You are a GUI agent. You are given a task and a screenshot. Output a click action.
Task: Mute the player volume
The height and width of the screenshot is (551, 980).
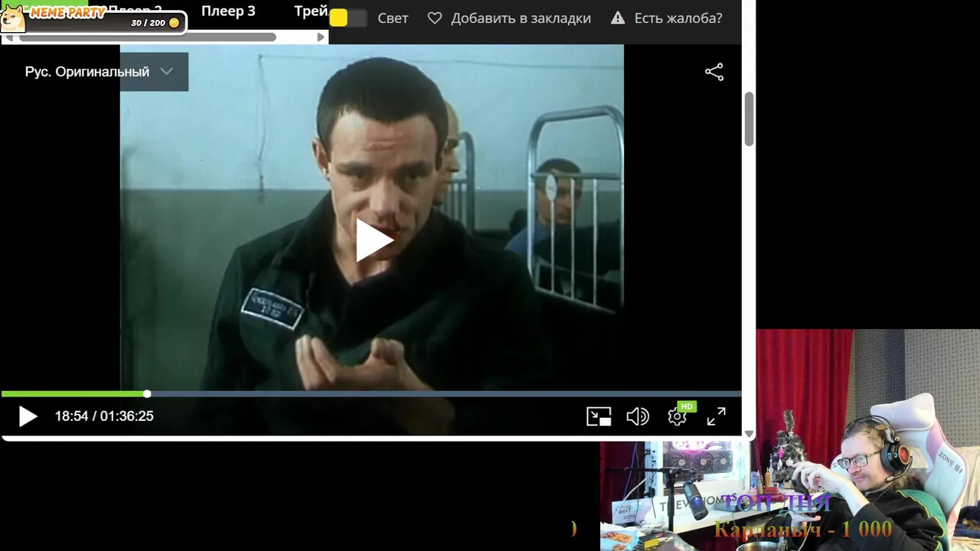tap(637, 416)
